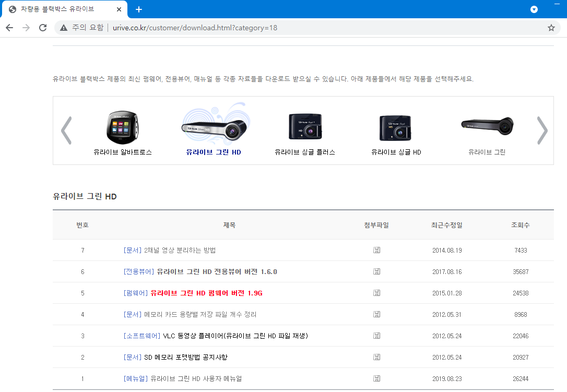Select the 유라이브 그린 HD product image
Screen dimensions: 567x392
click(216, 123)
